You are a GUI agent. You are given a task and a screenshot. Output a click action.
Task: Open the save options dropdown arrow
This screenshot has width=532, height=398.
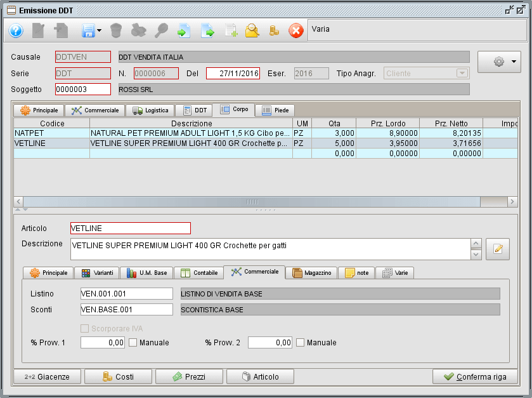99,30
